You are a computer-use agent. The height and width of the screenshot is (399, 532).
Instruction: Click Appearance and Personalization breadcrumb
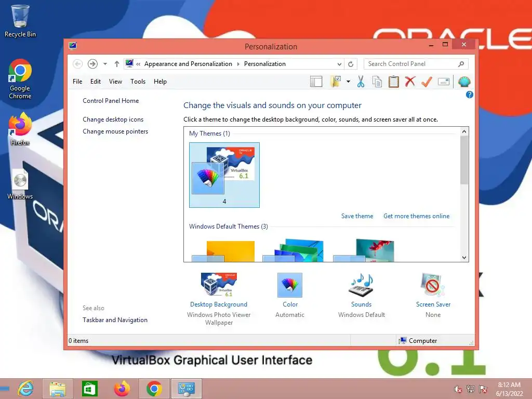(x=188, y=64)
